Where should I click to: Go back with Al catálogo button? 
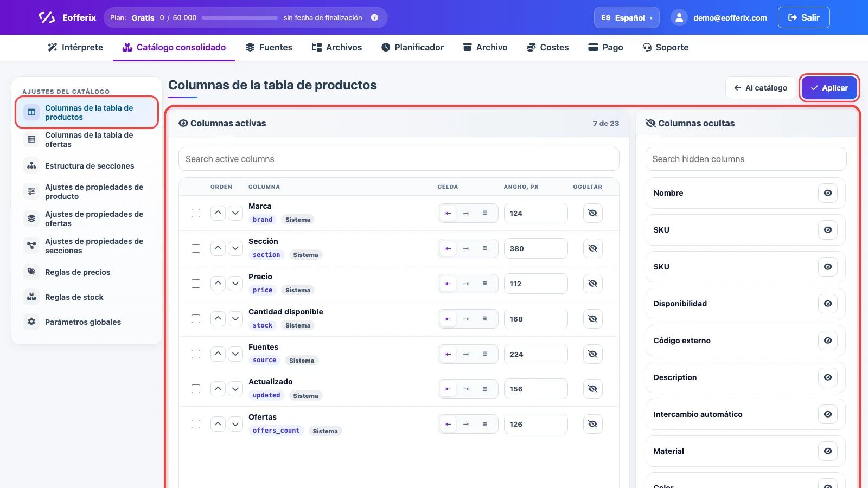[761, 88]
